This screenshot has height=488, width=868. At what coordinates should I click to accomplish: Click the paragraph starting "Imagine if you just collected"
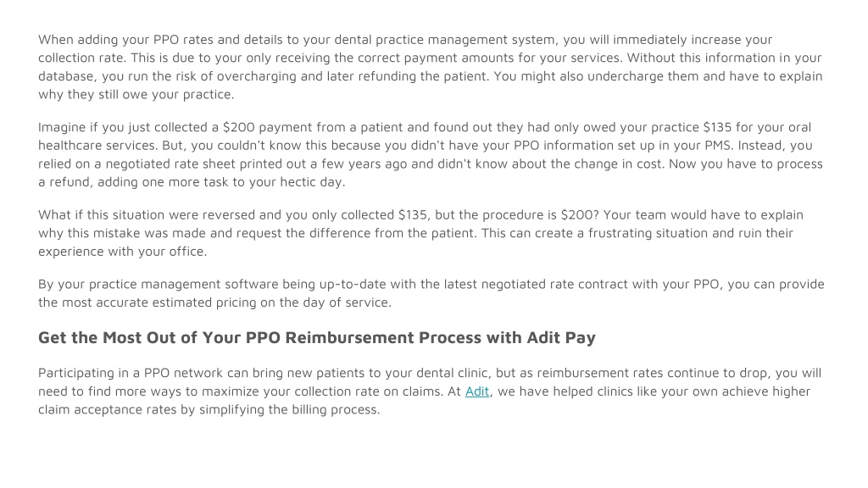tap(430, 154)
